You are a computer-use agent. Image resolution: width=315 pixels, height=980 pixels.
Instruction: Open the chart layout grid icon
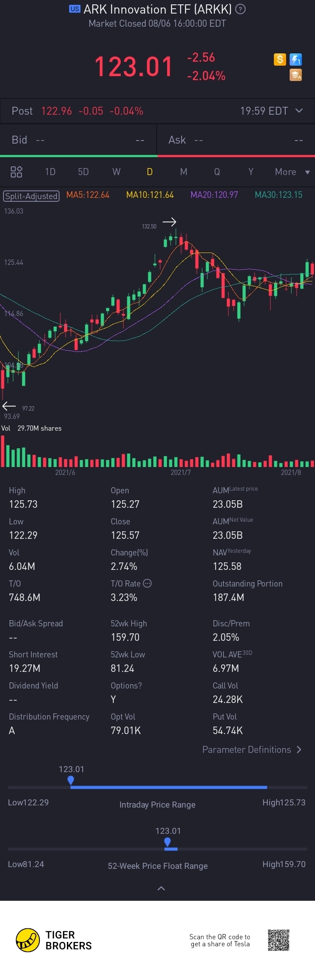(16, 172)
